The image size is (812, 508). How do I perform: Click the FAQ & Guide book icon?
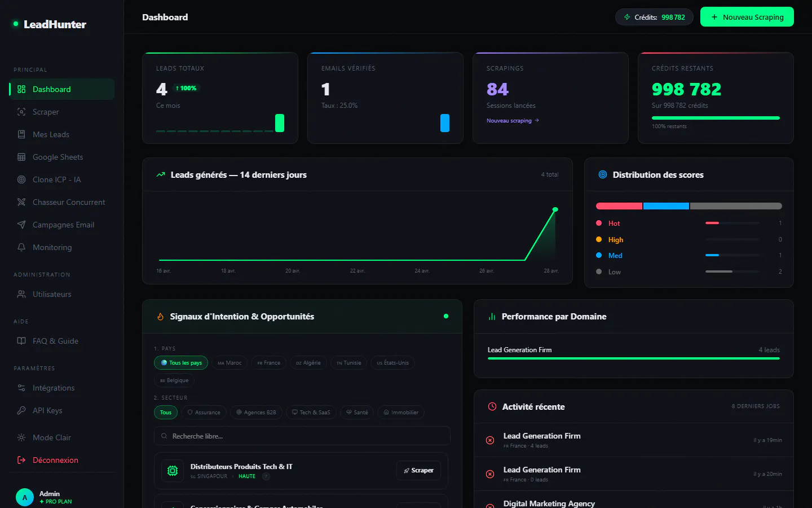[21, 341]
